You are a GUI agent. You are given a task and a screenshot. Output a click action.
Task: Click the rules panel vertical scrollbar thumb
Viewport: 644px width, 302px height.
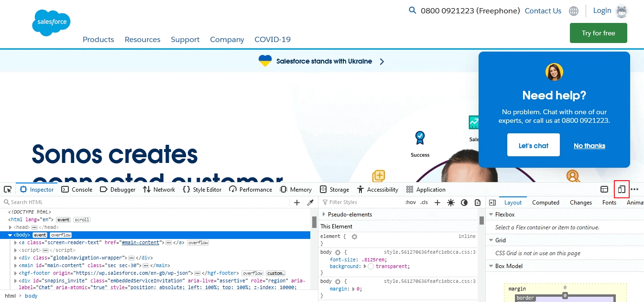[482, 220]
